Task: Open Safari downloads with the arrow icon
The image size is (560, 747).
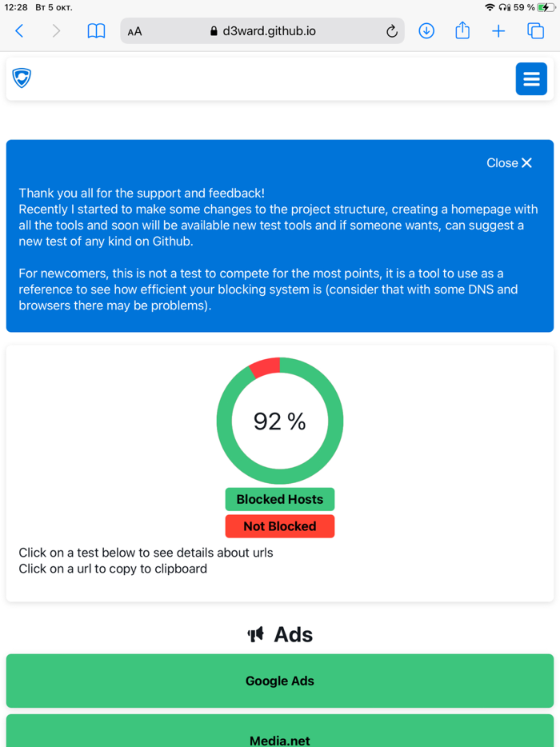Action: click(426, 30)
